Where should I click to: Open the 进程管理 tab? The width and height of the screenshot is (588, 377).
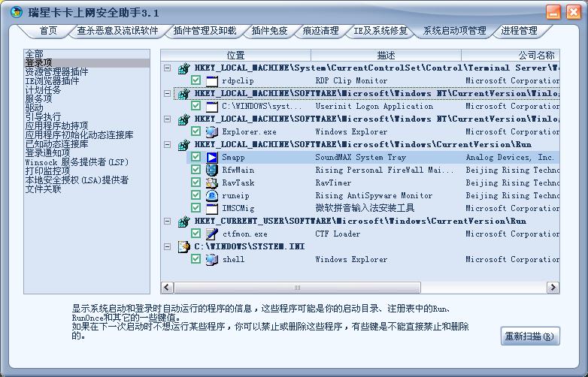520,31
